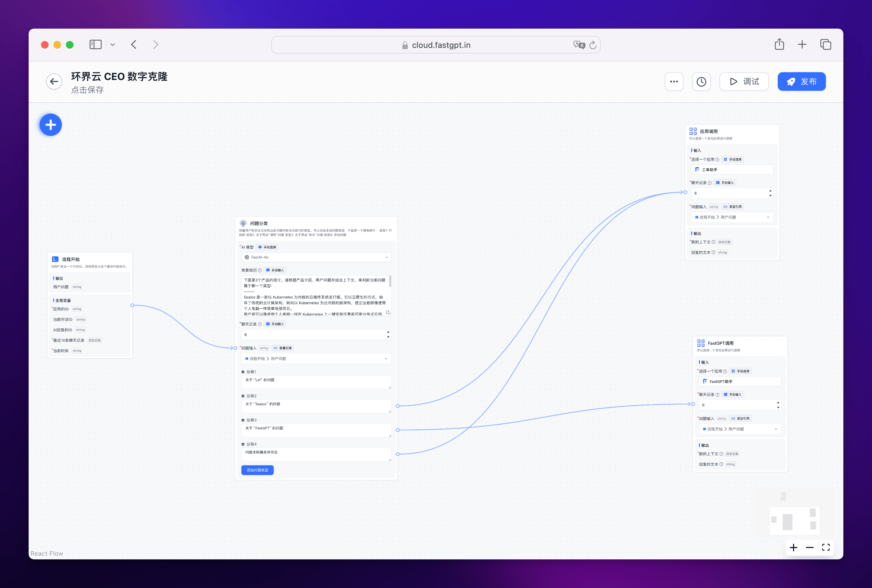
Task: Toggle 问题输入 变量引用 mode in 问题分类
Action: pos(283,348)
